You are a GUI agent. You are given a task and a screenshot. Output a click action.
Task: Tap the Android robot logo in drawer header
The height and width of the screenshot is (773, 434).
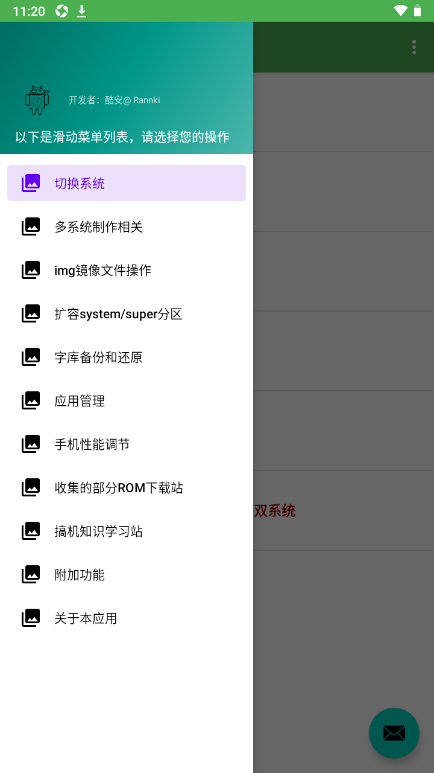click(x=37, y=100)
